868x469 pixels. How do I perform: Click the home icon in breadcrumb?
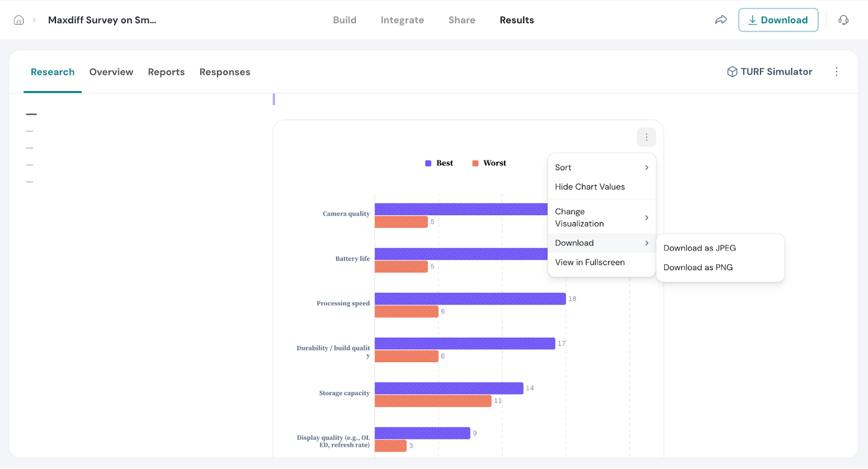(18, 20)
